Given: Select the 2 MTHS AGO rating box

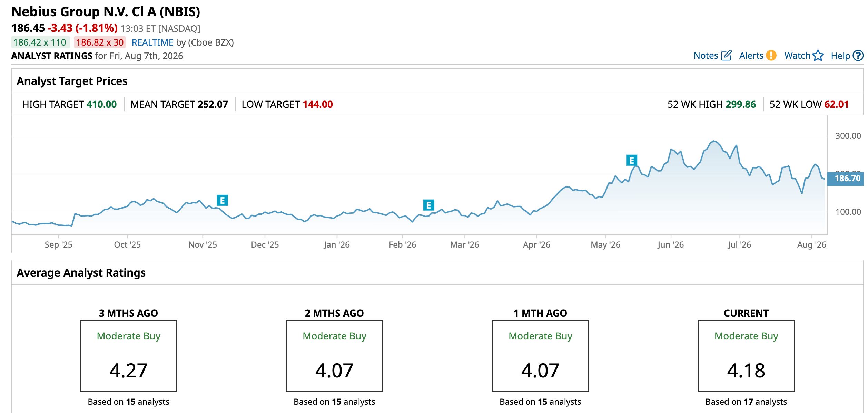Looking at the screenshot, I should coord(334,356).
